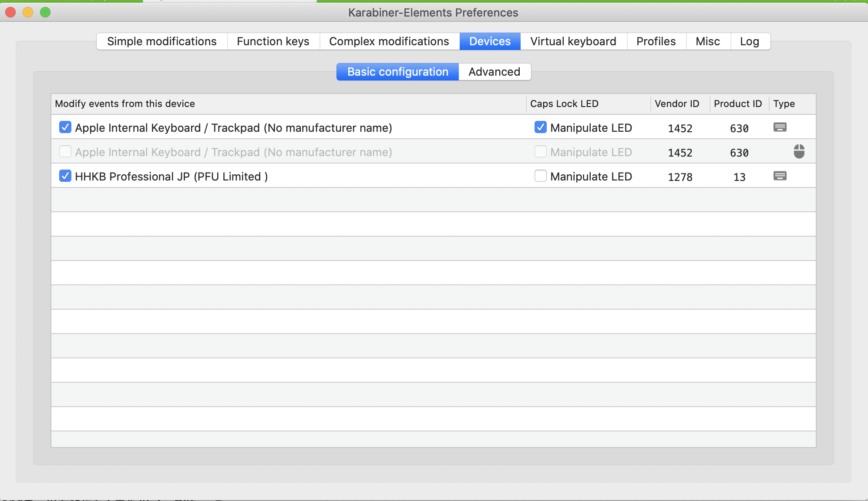Click the Product ID column header
The image size is (868, 501).
[x=740, y=104]
